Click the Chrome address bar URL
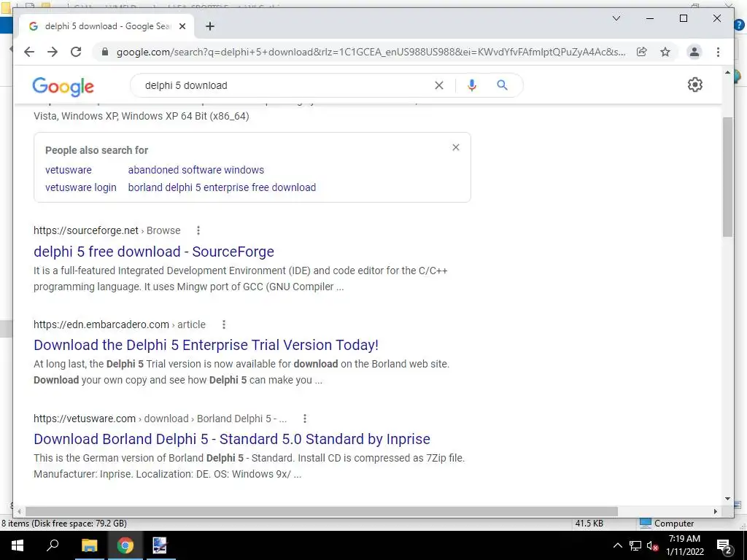 [x=371, y=52]
